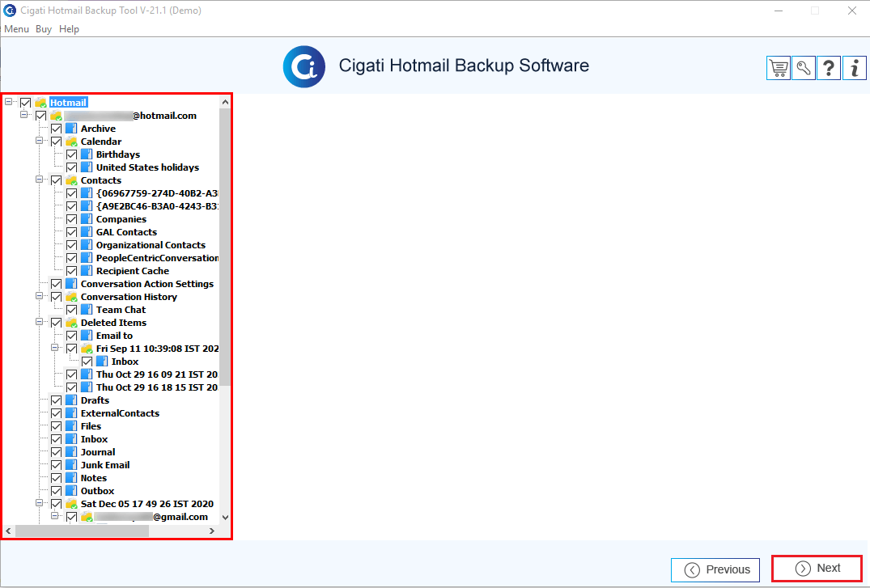Screen dimensions: 870x588
Task: Uncheck the Hotmail root checkbox
Action: click(x=26, y=103)
